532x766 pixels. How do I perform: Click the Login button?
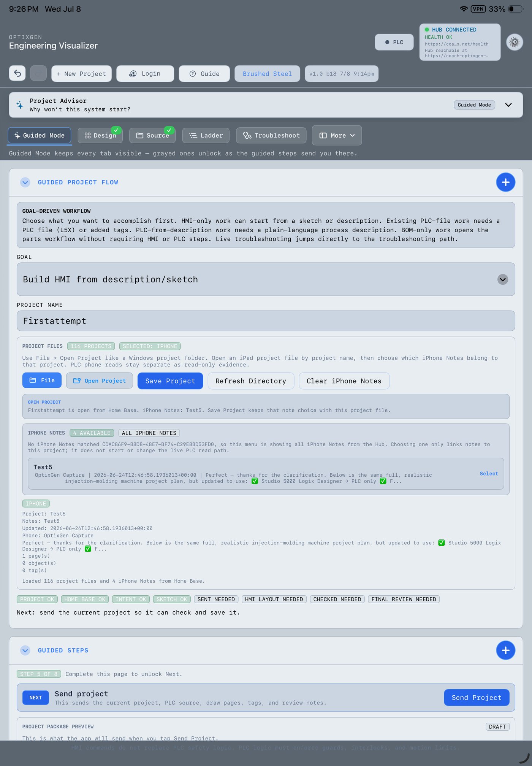(x=145, y=74)
